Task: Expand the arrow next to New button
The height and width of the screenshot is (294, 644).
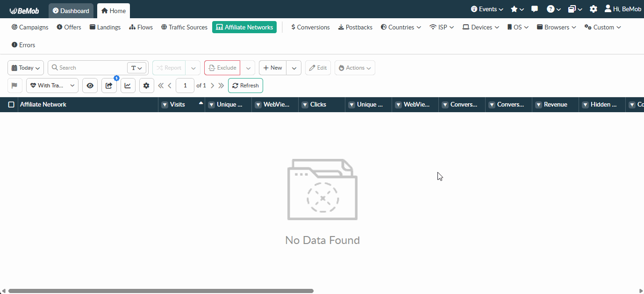Action: click(x=293, y=68)
